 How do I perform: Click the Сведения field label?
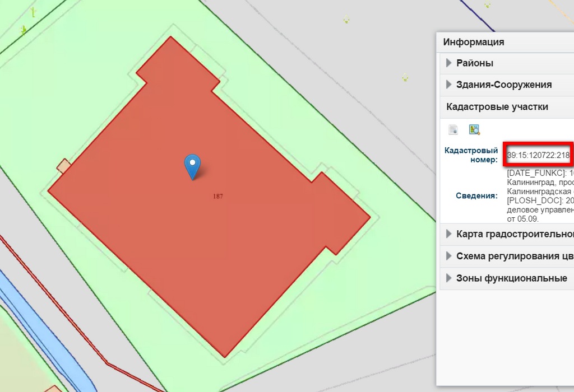tap(476, 196)
